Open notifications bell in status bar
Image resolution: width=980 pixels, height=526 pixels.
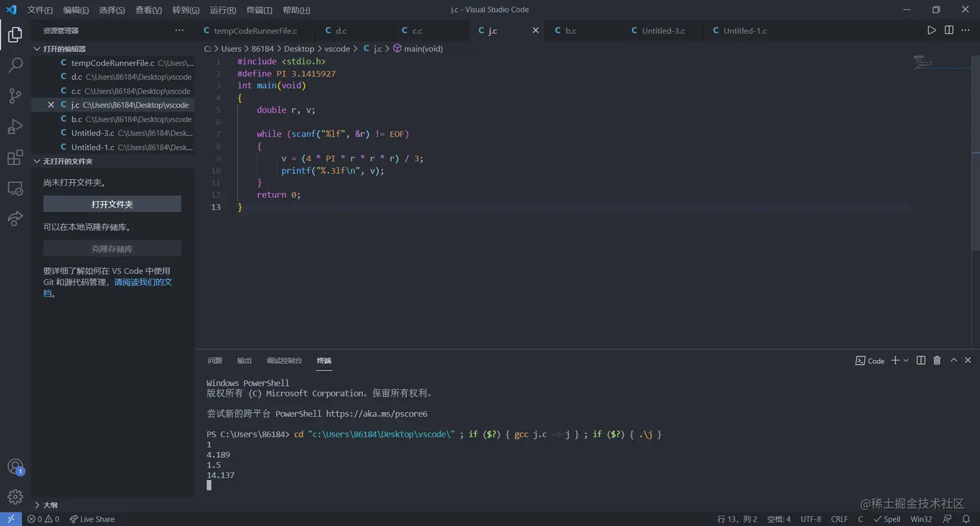966,519
